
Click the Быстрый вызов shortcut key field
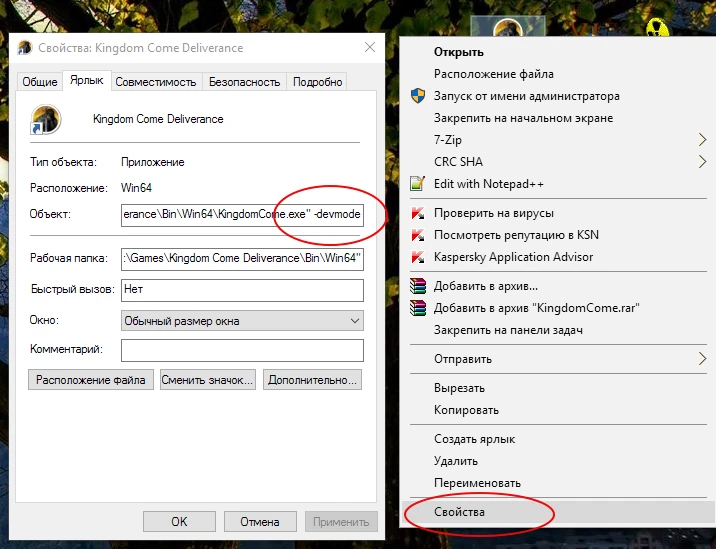pyautogui.click(x=242, y=290)
